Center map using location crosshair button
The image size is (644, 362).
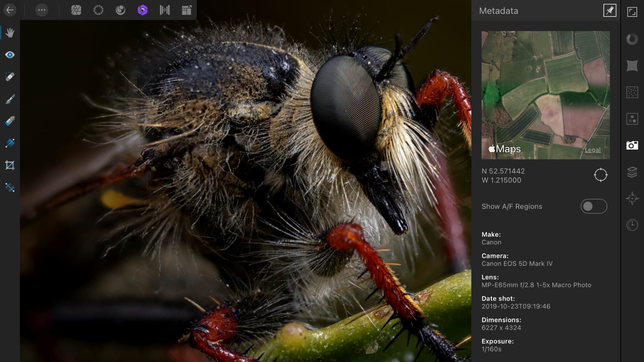[x=600, y=175]
